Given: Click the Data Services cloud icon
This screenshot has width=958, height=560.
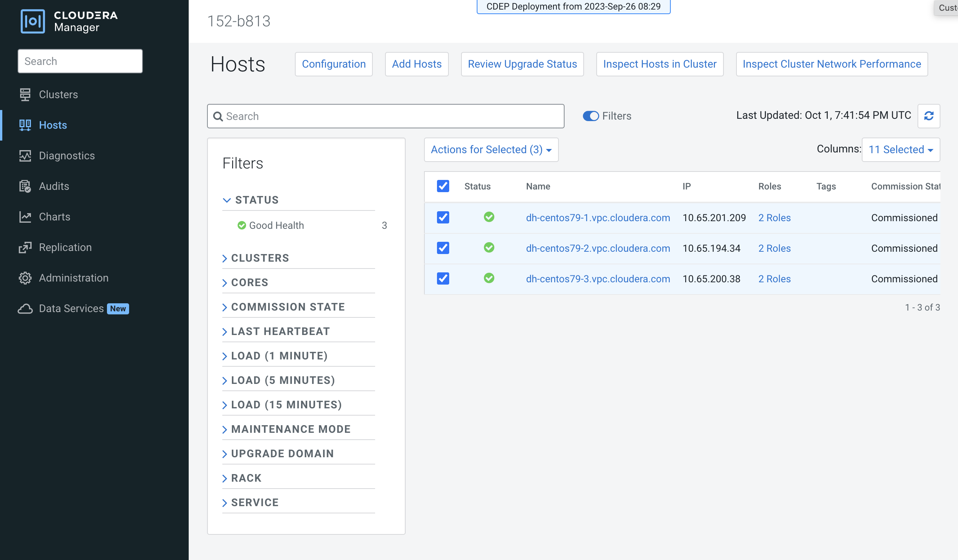Looking at the screenshot, I should 25,308.
